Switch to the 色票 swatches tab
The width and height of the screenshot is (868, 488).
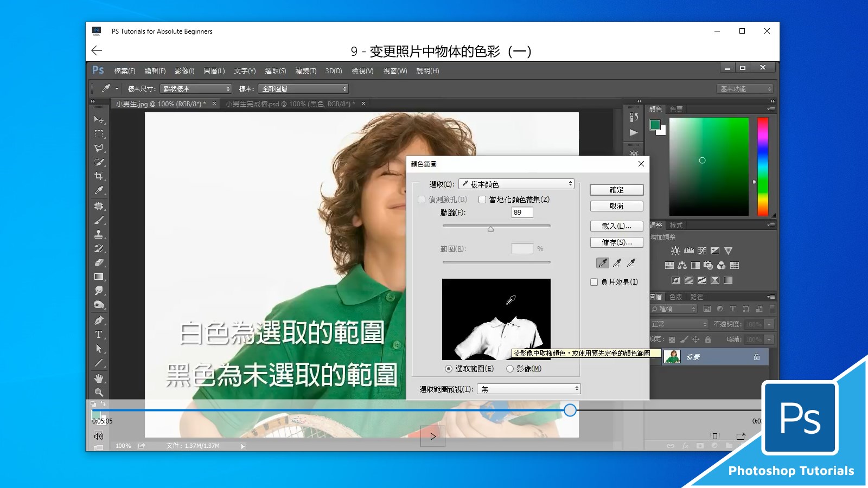(x=676, y=110)
